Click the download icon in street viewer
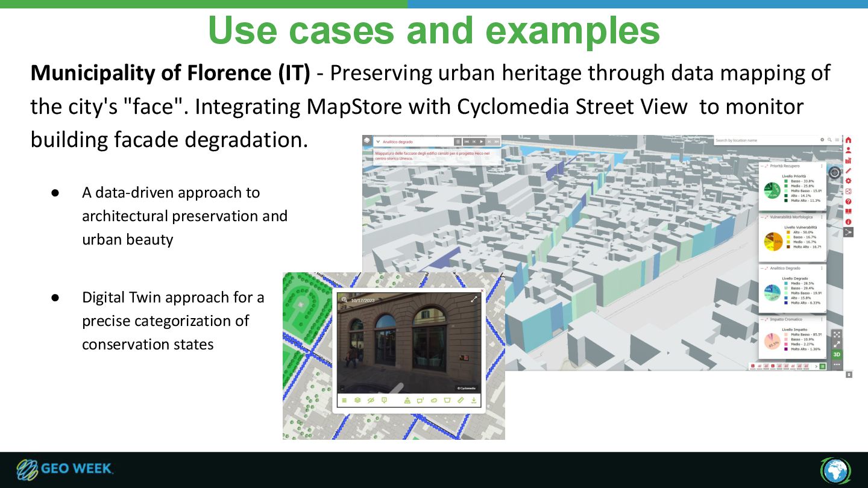This screenshot has height=488, width=868. point(474,401)
